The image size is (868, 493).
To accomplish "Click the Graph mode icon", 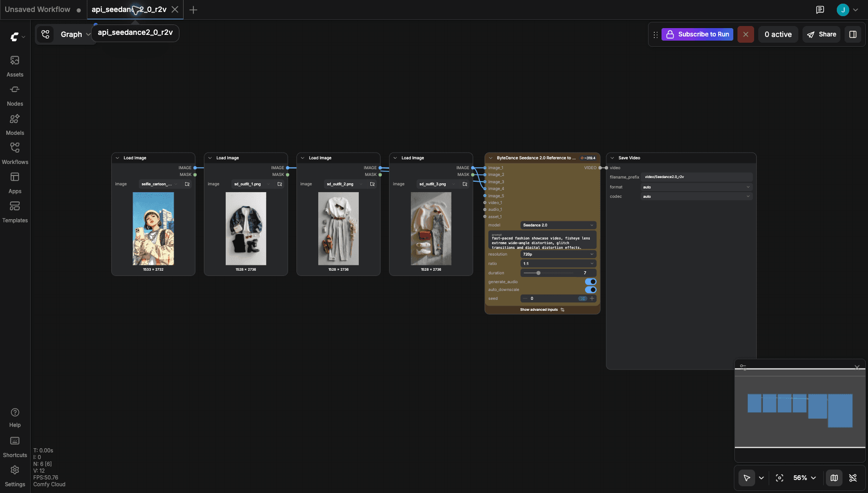I will pyautogui.click(x=46, y=34).
